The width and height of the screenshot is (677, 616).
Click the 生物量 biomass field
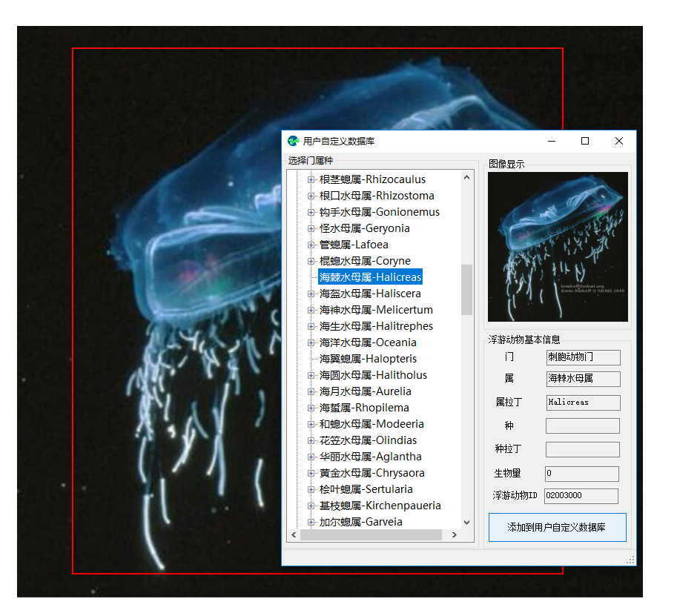(582, 473)
